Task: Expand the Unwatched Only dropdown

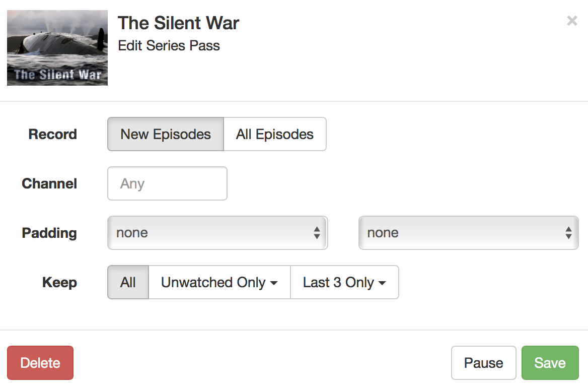Action: [x=219, y=283]
